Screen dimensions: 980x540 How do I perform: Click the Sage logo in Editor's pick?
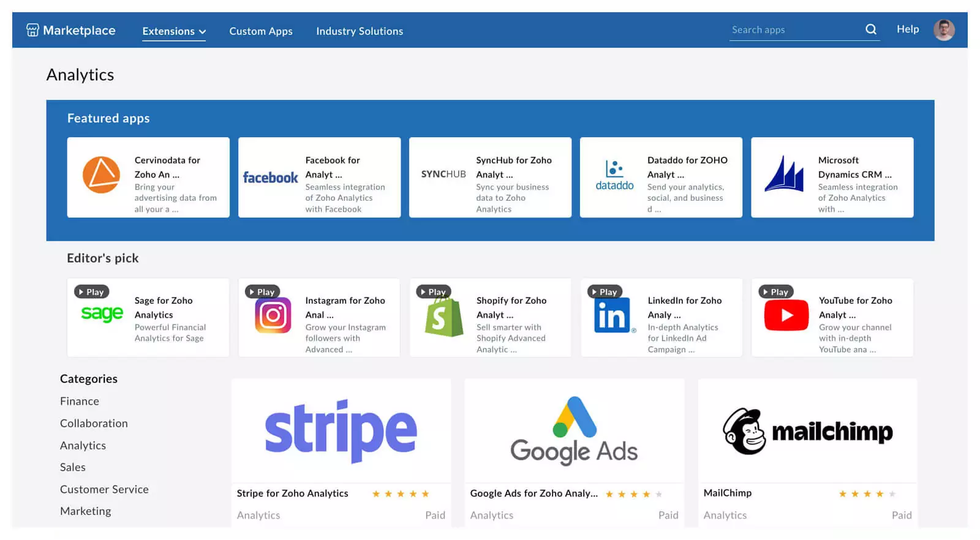(x=102, y=313)
